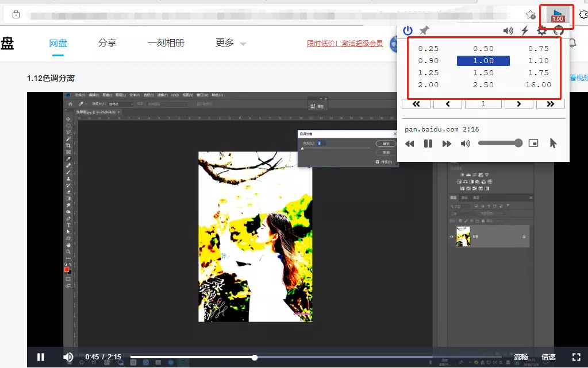Click the GitHub icon in the speed popup
This screenshot has width=588, height=368.
(558, 30)
